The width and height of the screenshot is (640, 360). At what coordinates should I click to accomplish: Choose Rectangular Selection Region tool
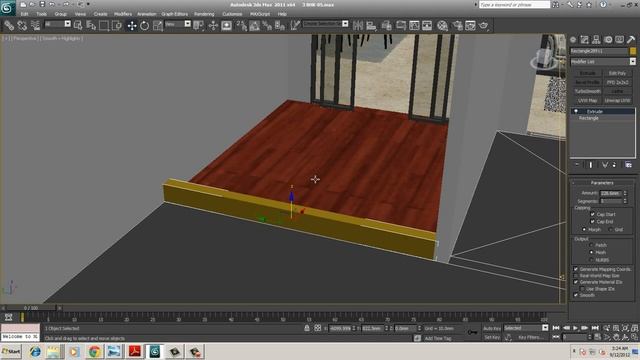[x=104, y=26]
